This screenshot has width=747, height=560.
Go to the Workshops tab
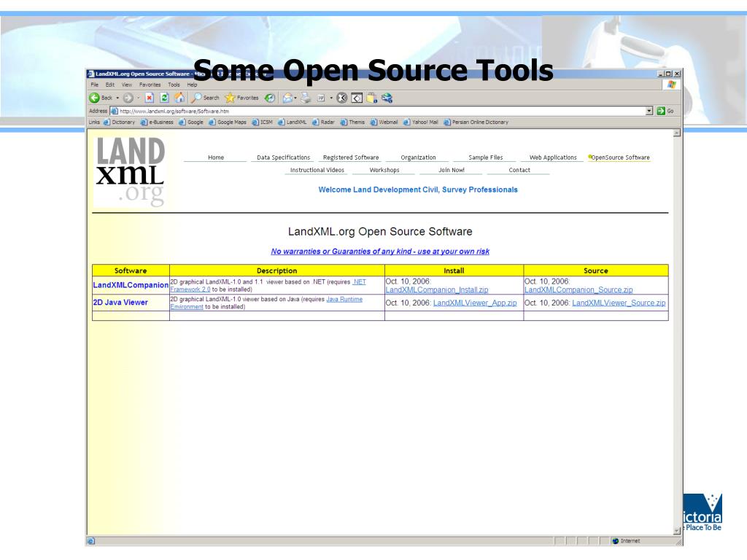(x=384, y=170)
